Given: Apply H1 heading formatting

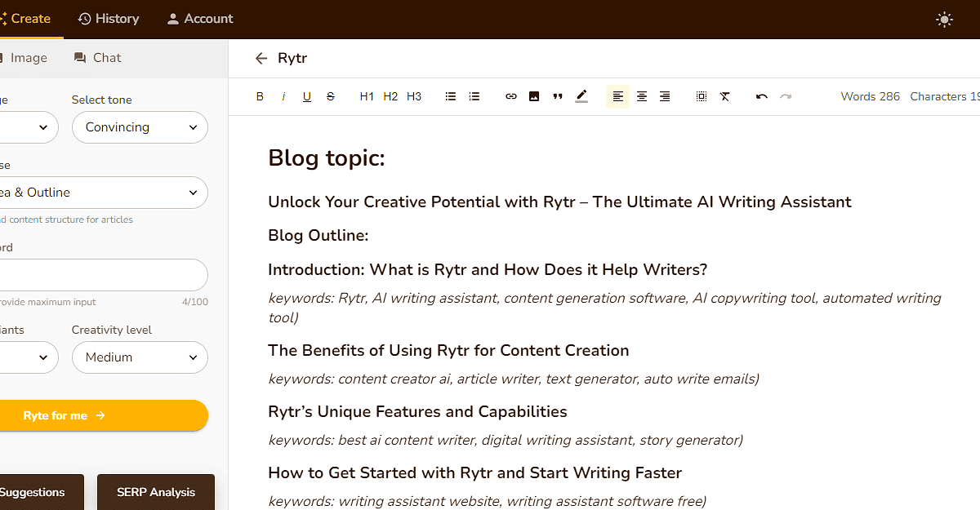Looking at the screenshot, I should 366,95.
